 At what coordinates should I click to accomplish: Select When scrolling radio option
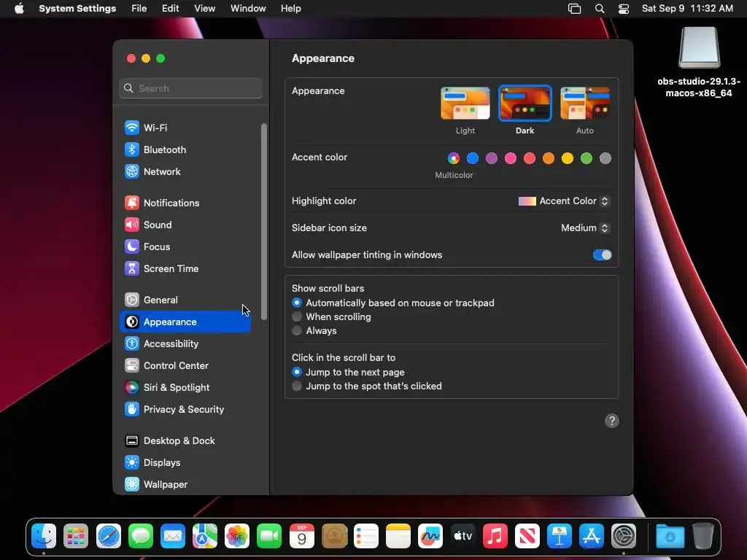tap(297, 316)
